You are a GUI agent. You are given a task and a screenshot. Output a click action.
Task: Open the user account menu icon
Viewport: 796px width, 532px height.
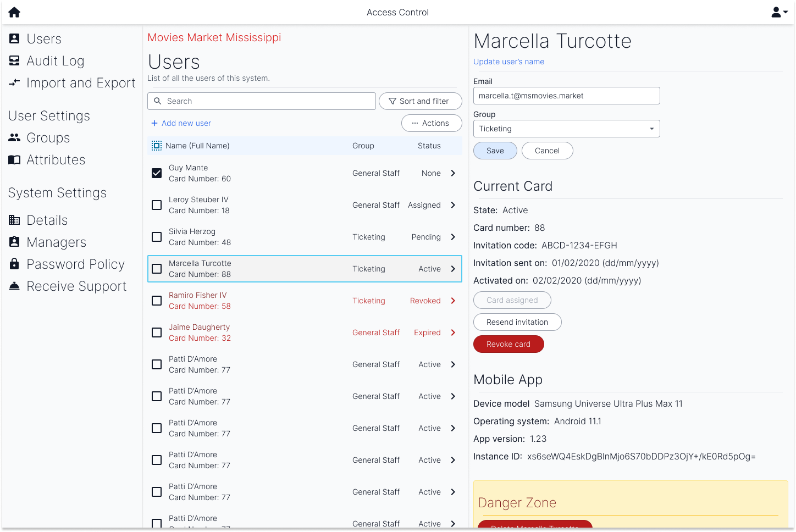779,12
